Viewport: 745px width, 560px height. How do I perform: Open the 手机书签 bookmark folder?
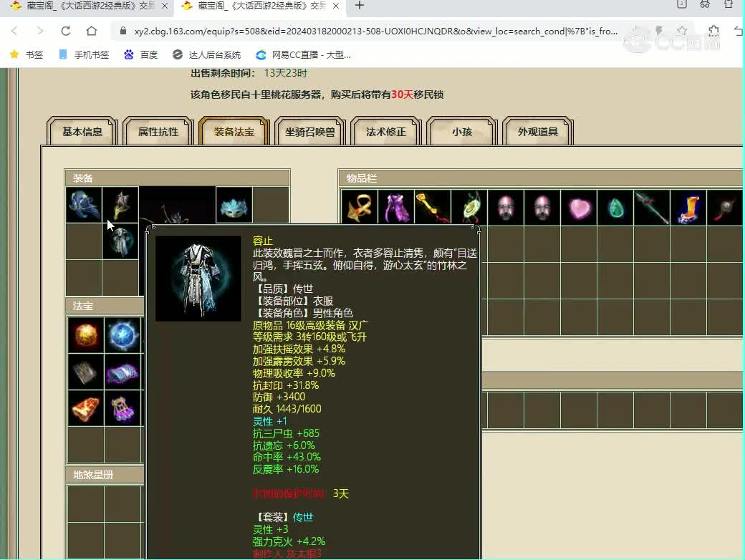[x=84, y=54]
